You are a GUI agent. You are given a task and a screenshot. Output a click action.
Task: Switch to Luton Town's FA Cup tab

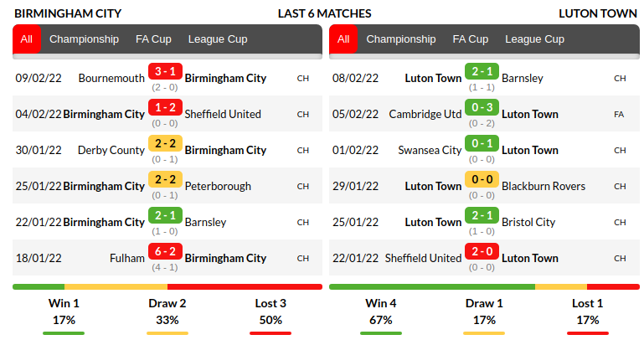pyautogui.click(x=471, y=39)
